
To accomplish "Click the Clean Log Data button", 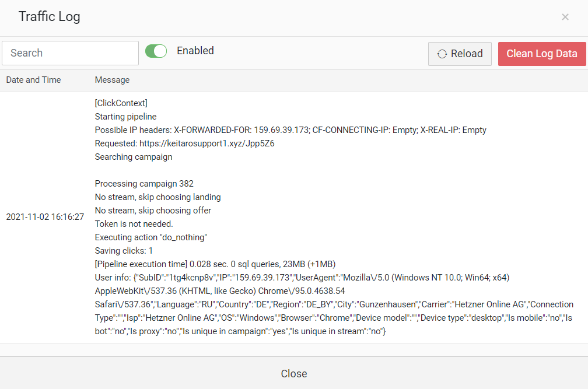I will 542,54.
